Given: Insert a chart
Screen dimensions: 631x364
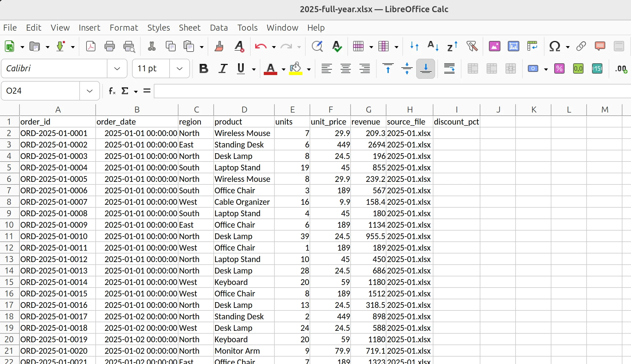Looking at the screenshot, I should click(x=513, y=46).
